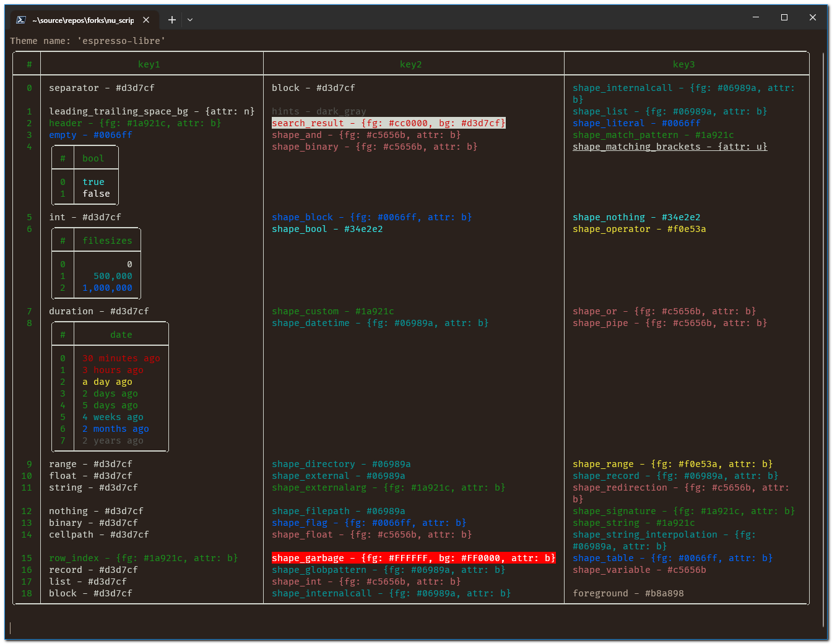Click 'shape_operator - #f0e53a' text
This screenshot has width=832, height=644.
[639, 229]
